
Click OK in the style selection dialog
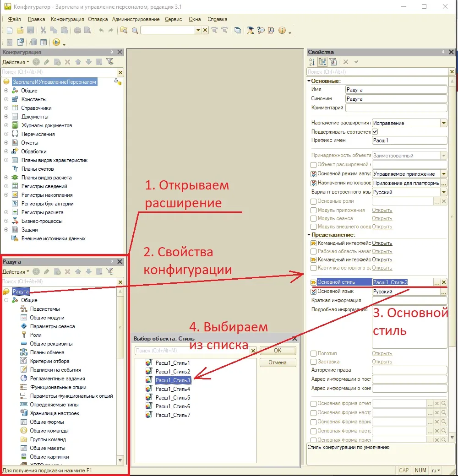point(278,350)
